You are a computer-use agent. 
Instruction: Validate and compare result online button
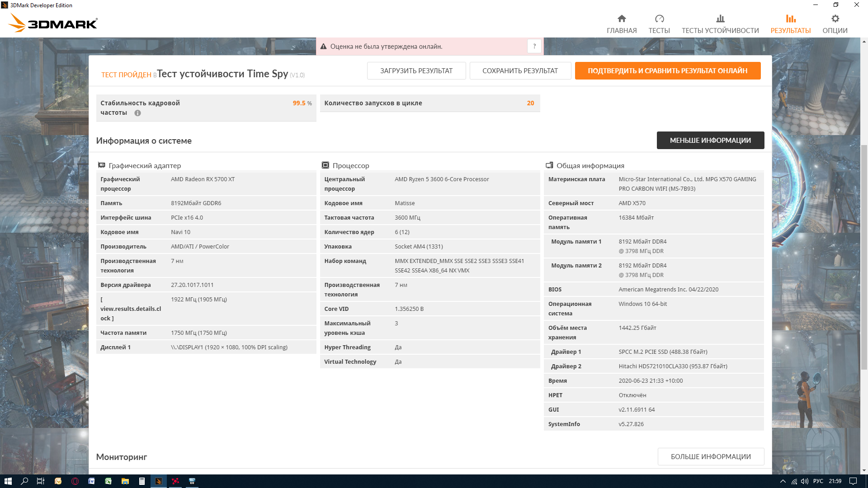(x=667, y=71)
